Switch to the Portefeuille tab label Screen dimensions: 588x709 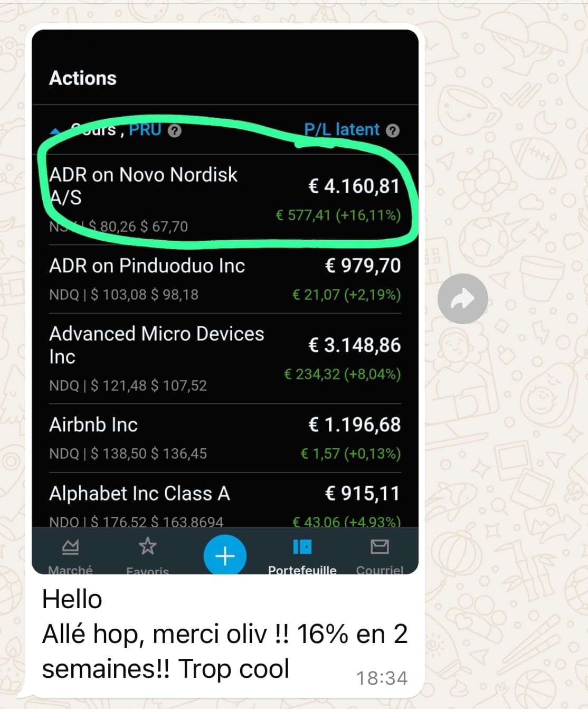pos(302,570)
